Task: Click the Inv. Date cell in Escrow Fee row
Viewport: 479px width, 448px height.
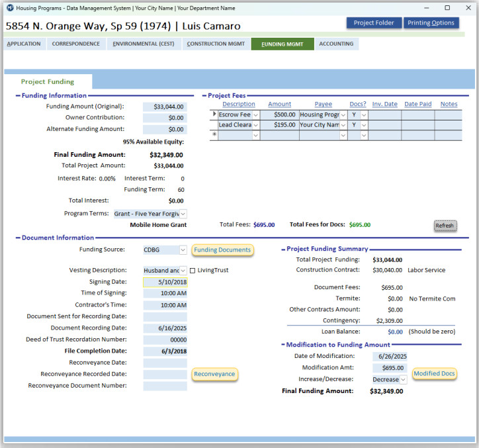Action: point(384,115)
